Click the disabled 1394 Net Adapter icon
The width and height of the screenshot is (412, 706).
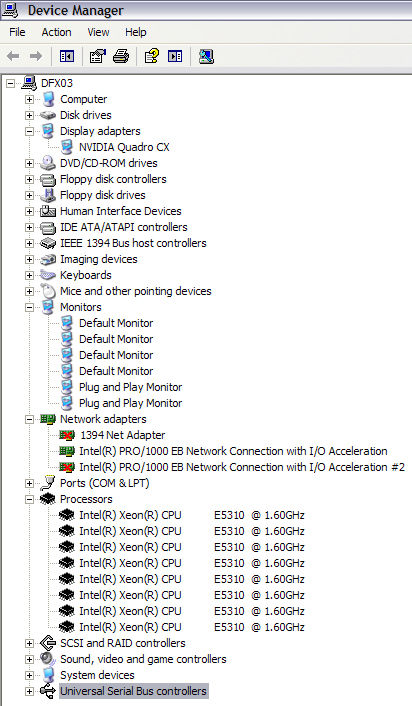pyautogui.click(x=67, y=435)
